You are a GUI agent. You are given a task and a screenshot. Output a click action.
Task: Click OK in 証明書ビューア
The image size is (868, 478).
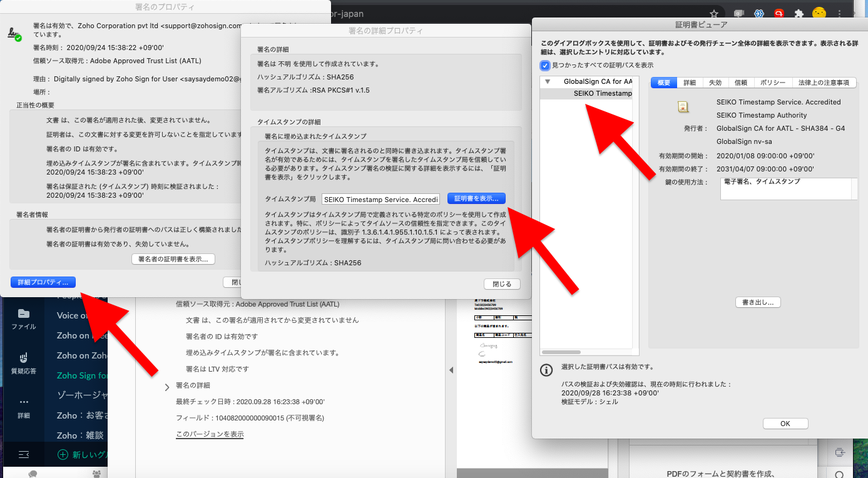pos(785,424)
